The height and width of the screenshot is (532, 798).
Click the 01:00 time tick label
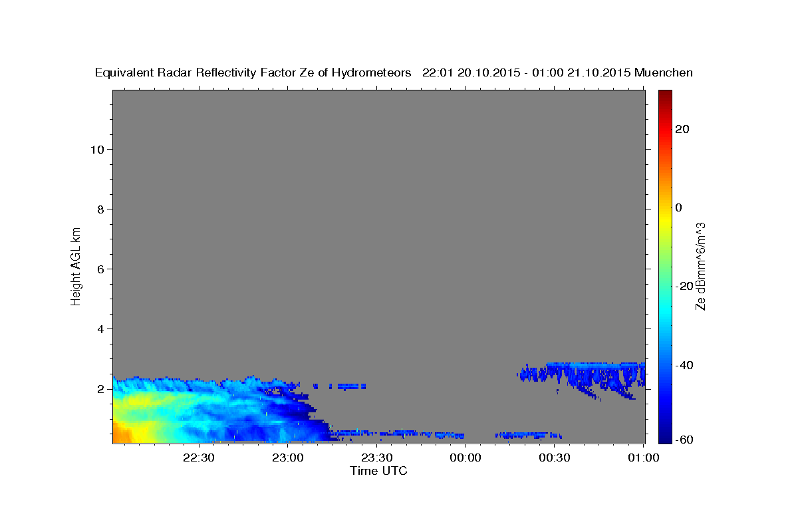pos(643,458)
